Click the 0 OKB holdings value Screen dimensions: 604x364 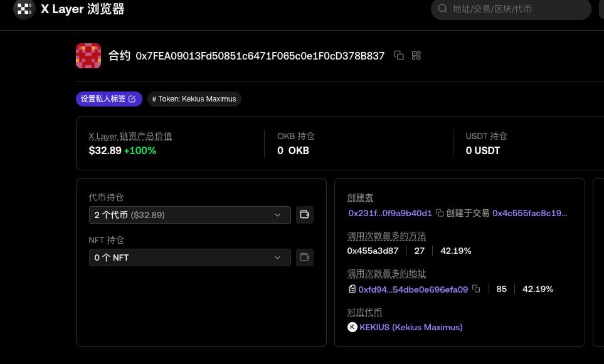(293, 150)
